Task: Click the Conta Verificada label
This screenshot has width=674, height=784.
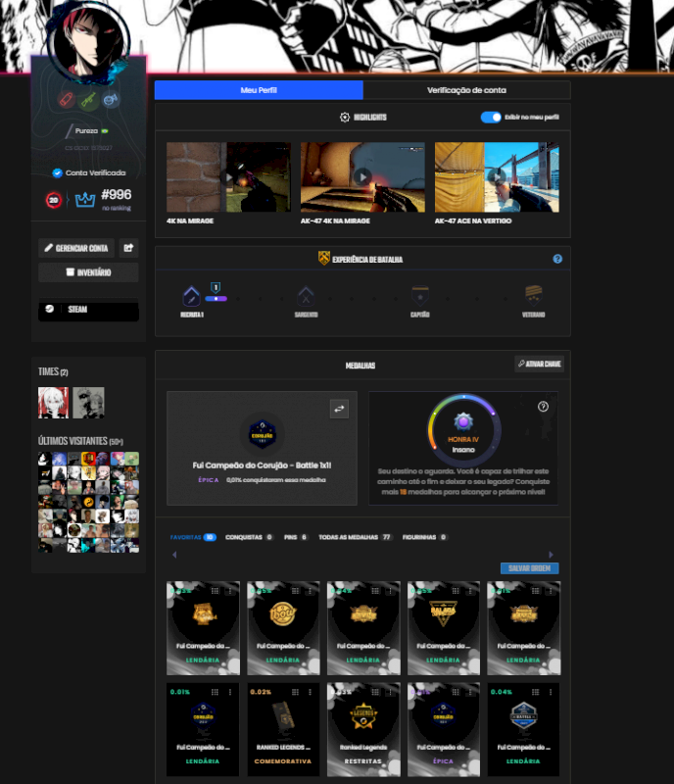Action: pyautogui.click(x=95, y=173)
